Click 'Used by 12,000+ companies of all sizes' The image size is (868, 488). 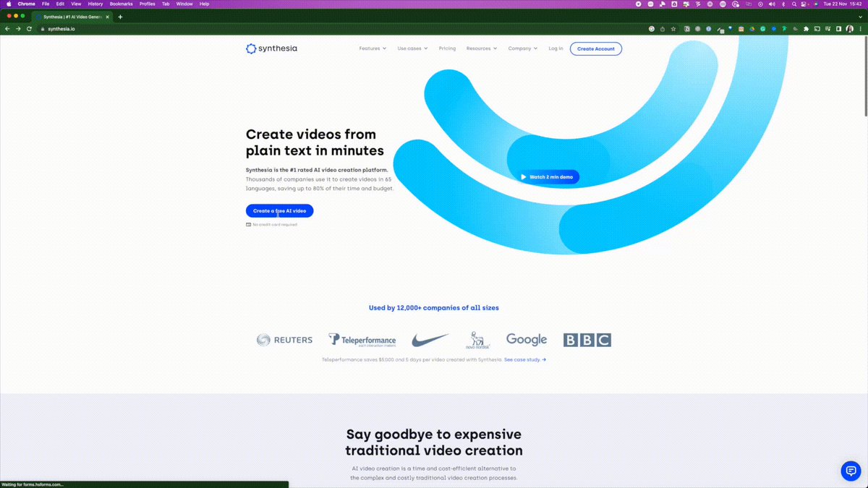point(434,308)
